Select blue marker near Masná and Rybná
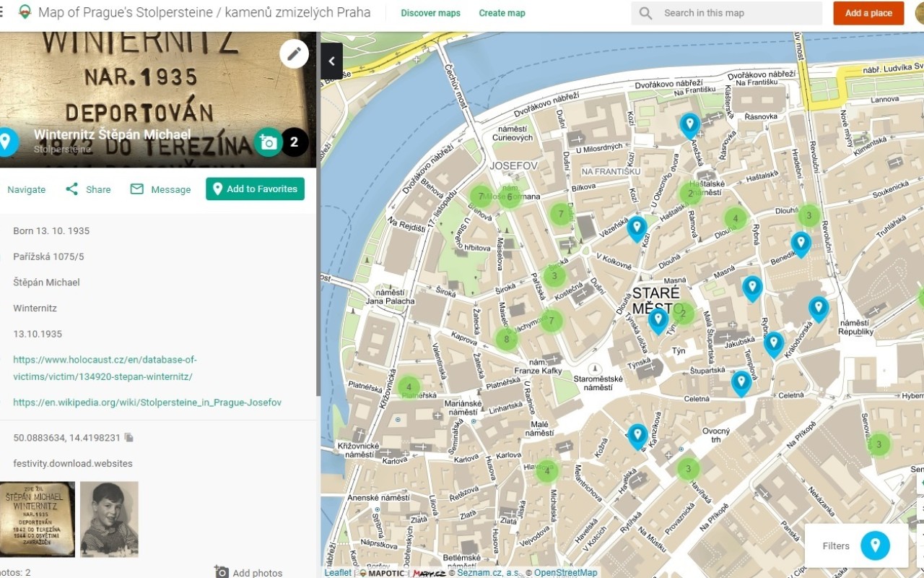The image size is (924, 578). pos(752,288)
